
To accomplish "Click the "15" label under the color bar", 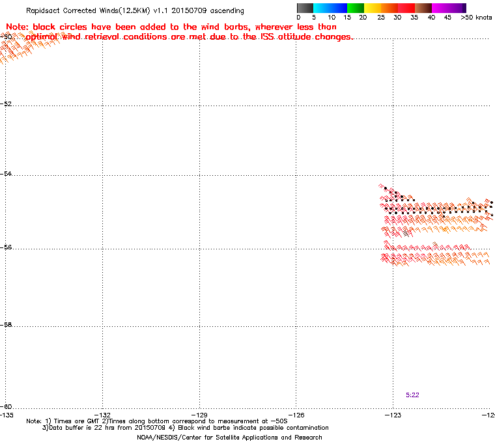I will coord(347,18).
